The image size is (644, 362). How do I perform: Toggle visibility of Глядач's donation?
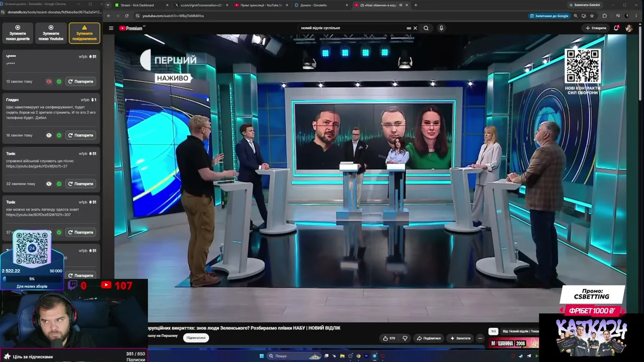click(x=49, y=135)
